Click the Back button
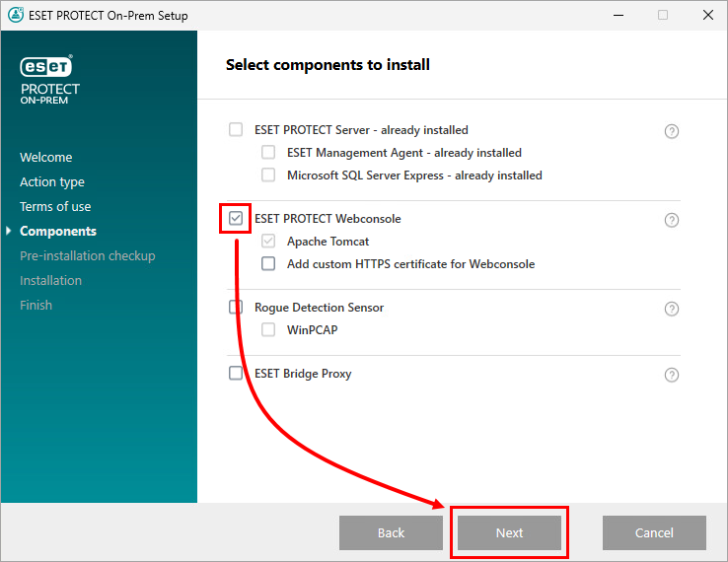Image resolution: width=728 pixels, height=562 pixels. [x=391, y=533]
